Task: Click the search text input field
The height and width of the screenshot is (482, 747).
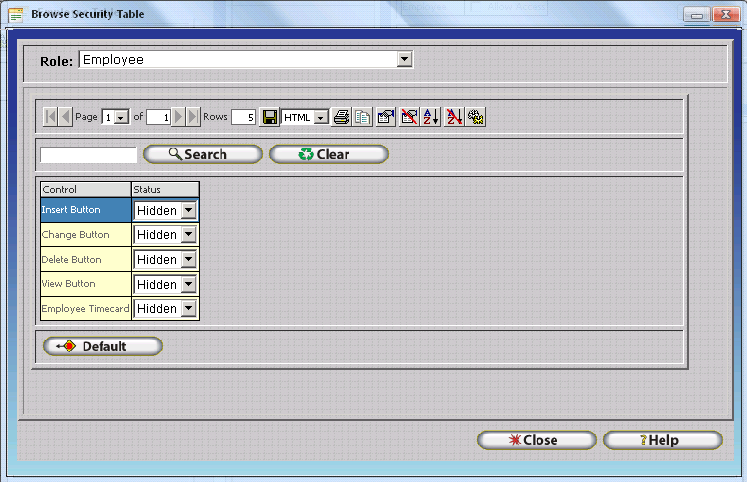Action: pos(88,155)
